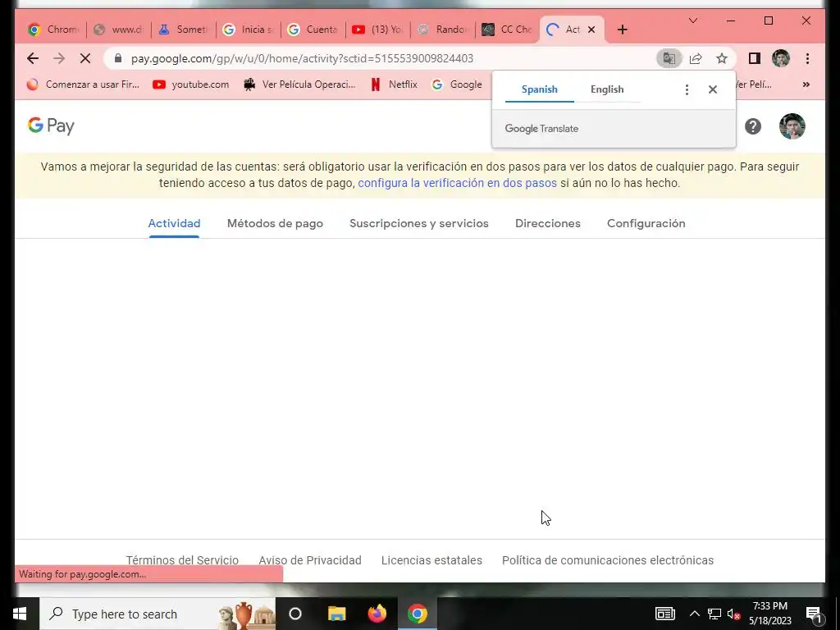Open the network icon in the system tray
840x630 pixels.
click(714, 614)
